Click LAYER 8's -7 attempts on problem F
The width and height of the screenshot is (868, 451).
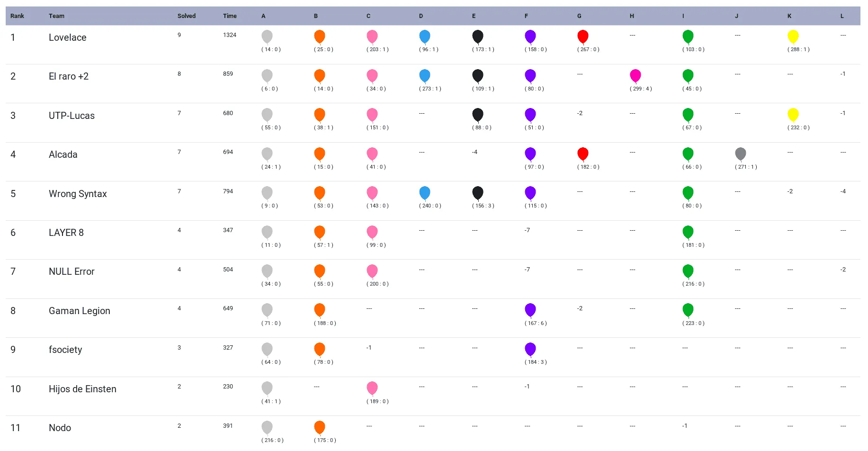coord(527,230)
